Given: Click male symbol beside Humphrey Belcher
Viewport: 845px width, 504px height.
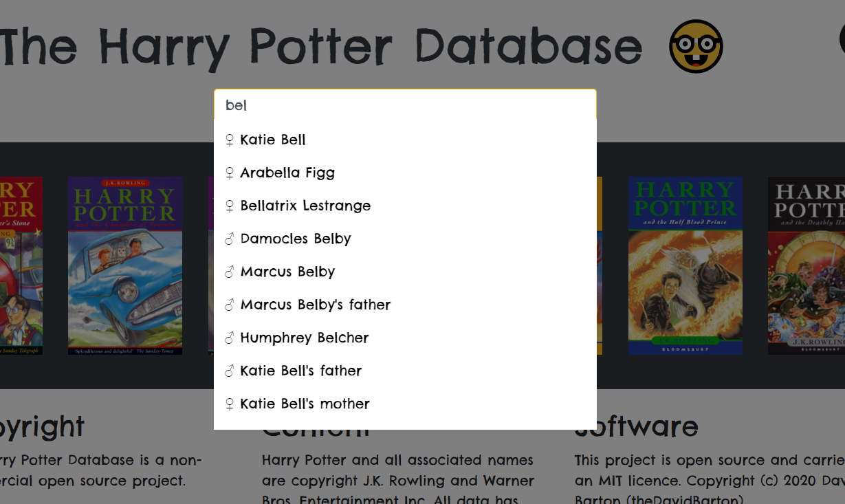Looking at the screenshot, I should [230, 338].
